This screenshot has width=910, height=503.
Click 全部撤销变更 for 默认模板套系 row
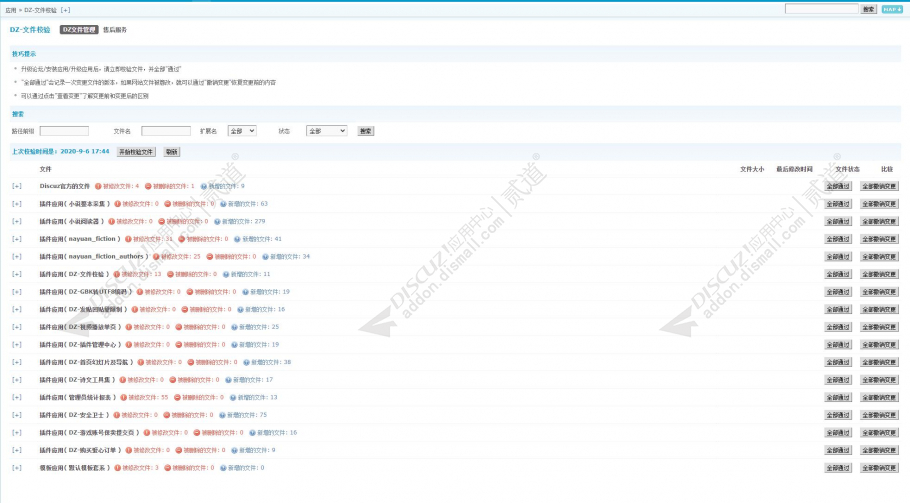(880, 468)
